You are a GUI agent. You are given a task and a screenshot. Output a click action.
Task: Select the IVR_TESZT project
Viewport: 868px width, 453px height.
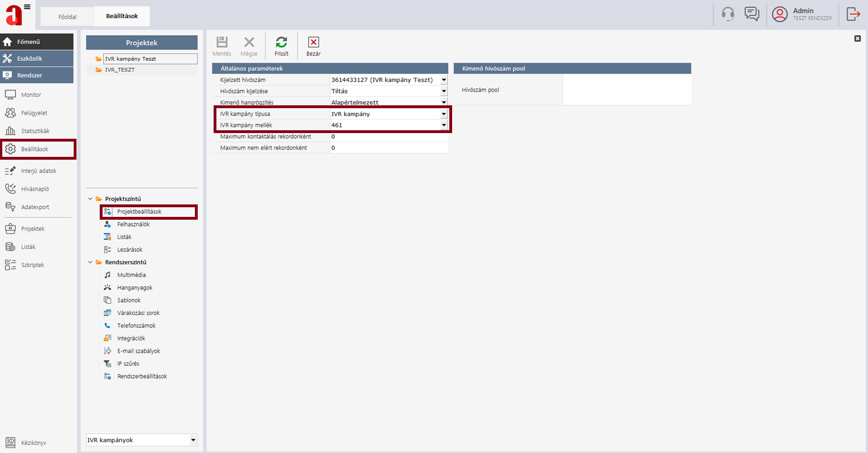120,70
